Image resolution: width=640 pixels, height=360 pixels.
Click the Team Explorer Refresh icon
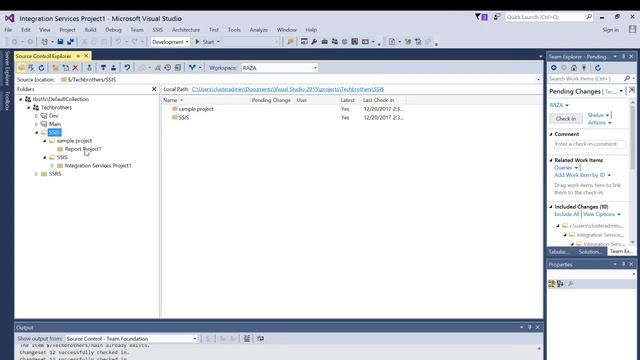point(598,68)
